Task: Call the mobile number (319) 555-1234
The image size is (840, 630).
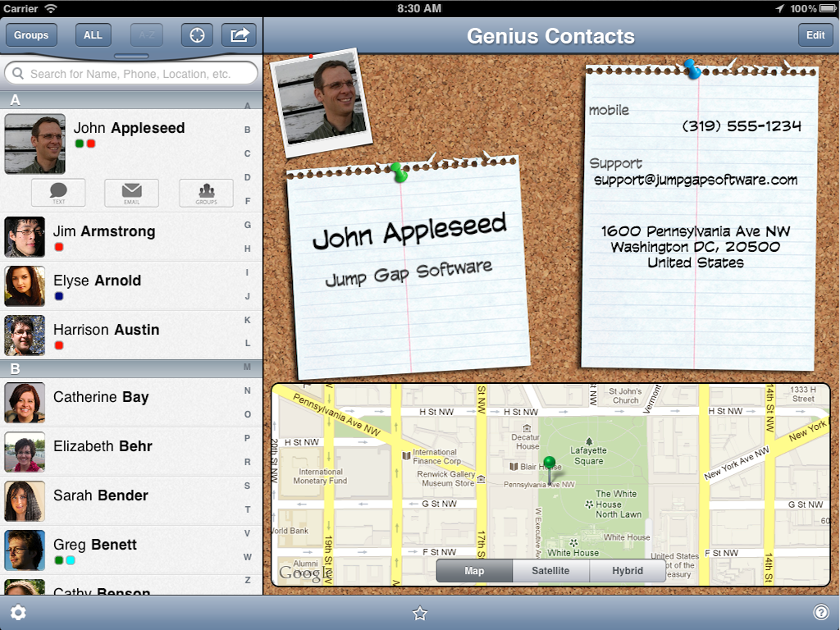Action: pos(742,126)
